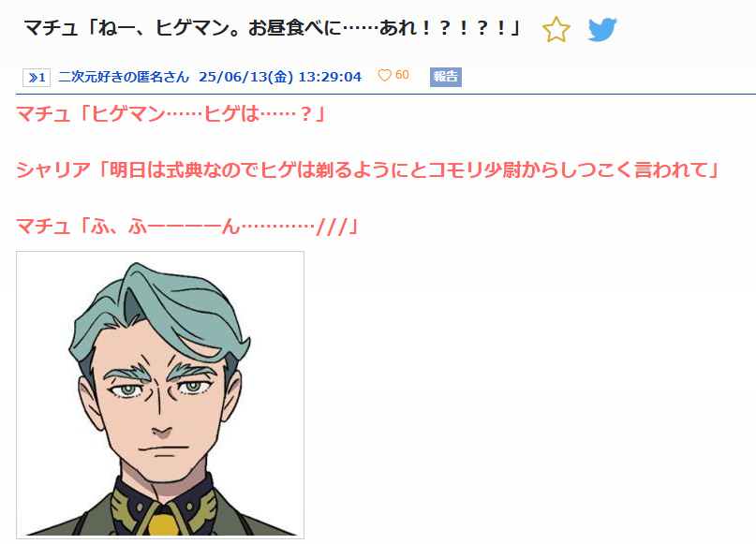The height and width of the screenshot is (544, 756).
Task: Click the double-arrow icon in the post number box
Action: (33, 77)
